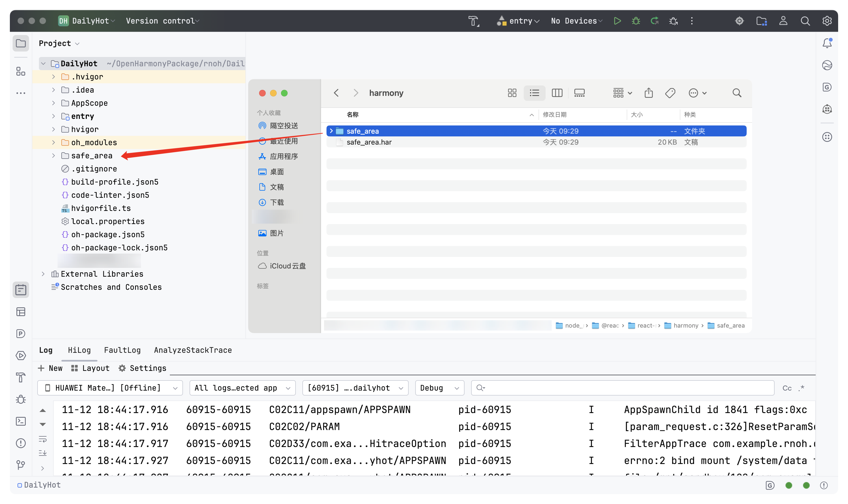Open the Terminal tool window icon
Screen dimensions: 848x504
point(21,421)
